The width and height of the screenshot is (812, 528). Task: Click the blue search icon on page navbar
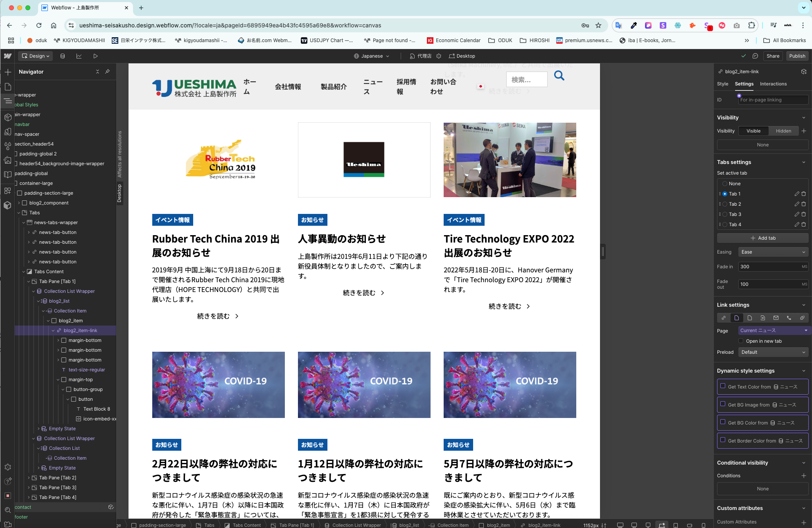coord(559,76)
